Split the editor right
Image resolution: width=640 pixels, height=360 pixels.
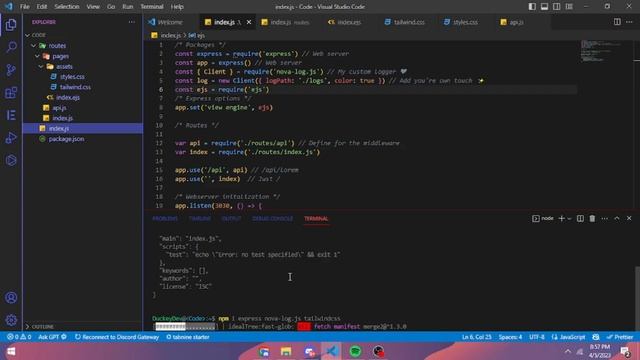click(x=617, y=22)
